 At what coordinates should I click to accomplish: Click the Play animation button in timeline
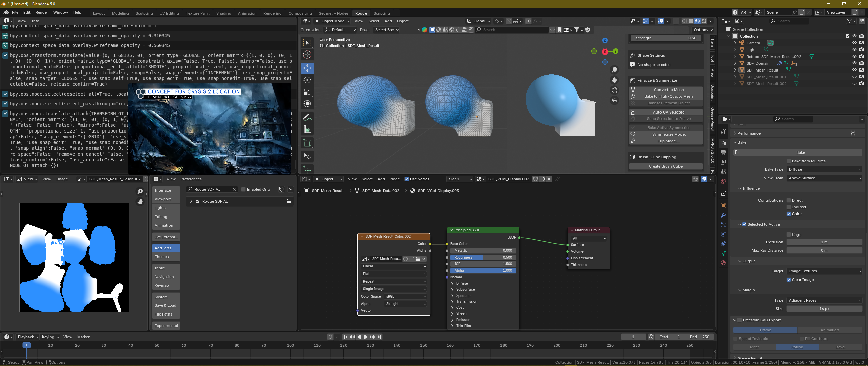[x=366, y=337]
